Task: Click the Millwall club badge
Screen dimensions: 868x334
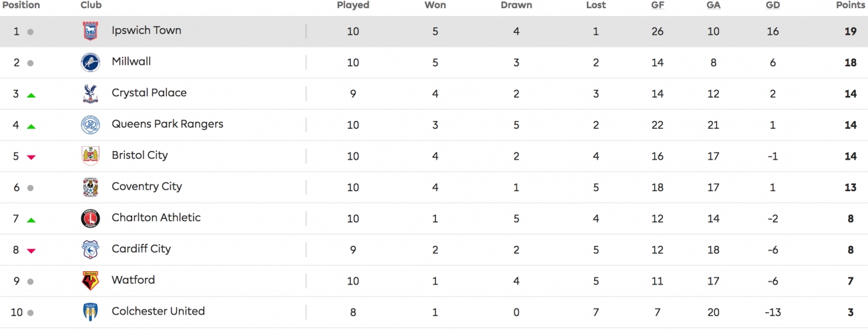Action: click(x=90, y=63)
